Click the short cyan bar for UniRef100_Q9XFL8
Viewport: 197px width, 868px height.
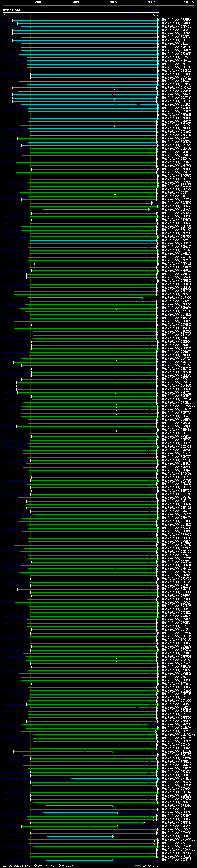pyautogui.click(x=80, y=860)
